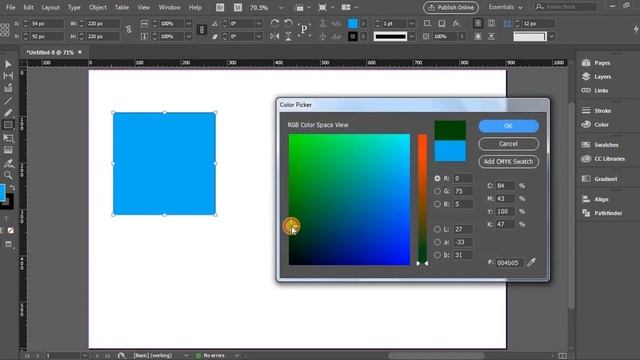Open the Essentials workspace dropdown
The width and height of the screenshot is (640, 360).
(505, 7)
